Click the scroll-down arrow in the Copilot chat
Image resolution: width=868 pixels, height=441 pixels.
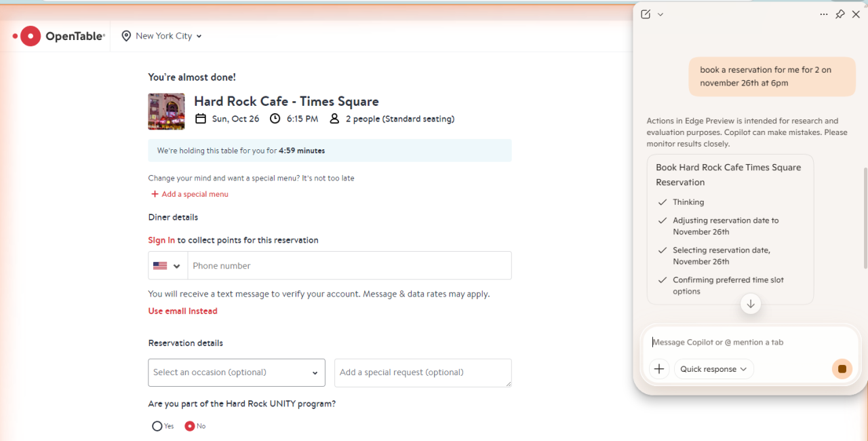750,304
